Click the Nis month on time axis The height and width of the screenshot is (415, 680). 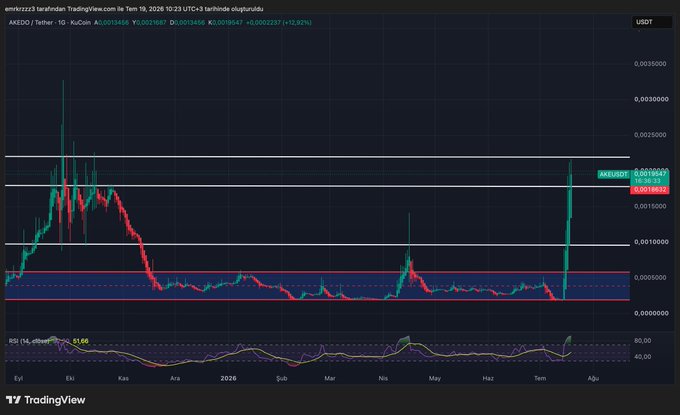[383, 379]
